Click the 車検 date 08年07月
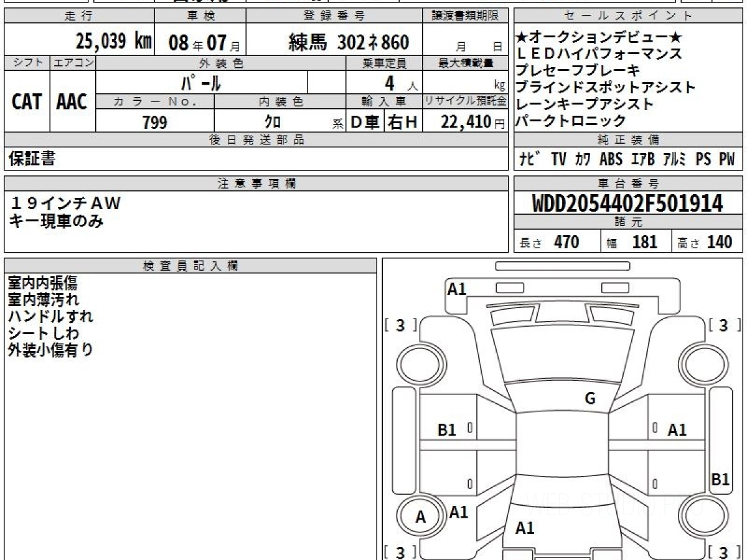Viewport: 747px width, 560px height. 204,43
